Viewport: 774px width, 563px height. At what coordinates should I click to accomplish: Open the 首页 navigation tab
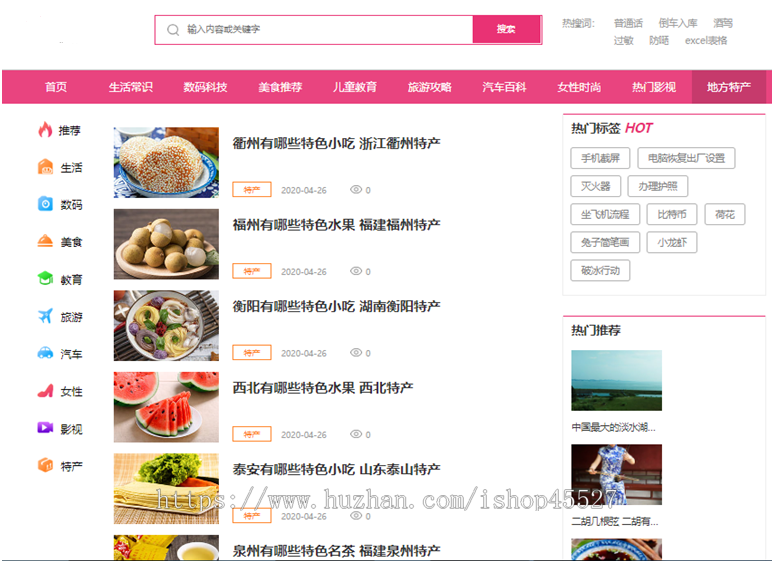tap(56, 87)
